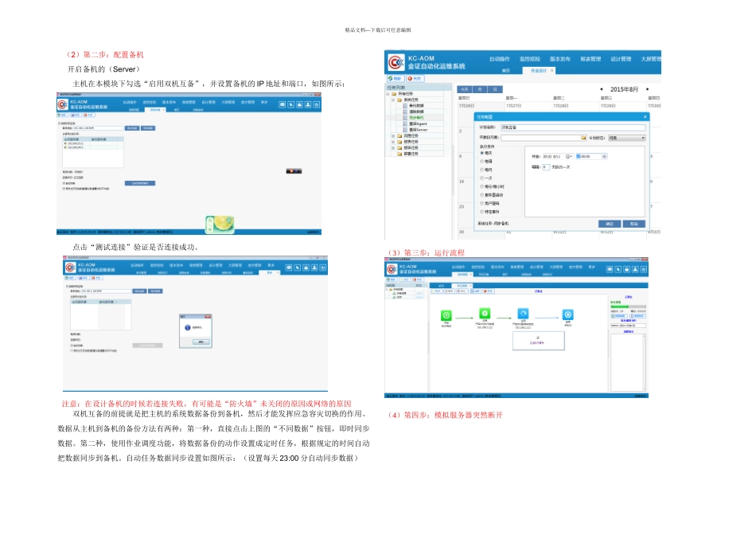Click the power icon in the test connection screenshot header
Viewport: 756px width, 535px height.
323,267
